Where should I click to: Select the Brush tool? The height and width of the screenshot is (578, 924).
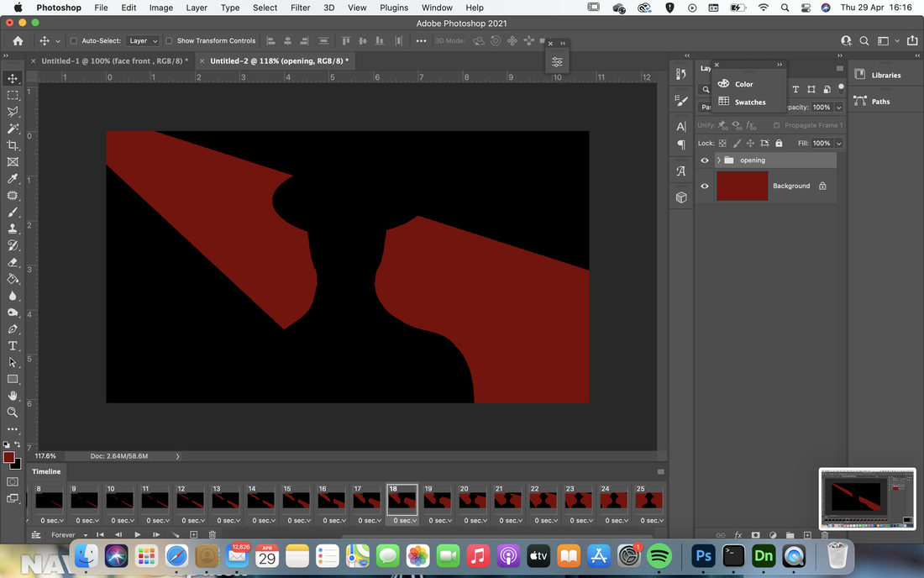(x=13, y=212)
